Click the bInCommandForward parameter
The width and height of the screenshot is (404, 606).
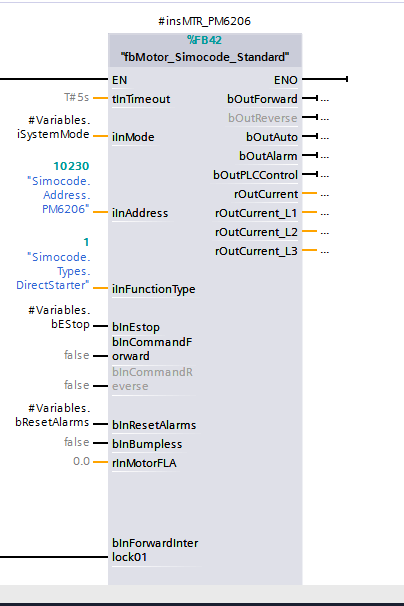pyautogui.click(x=152, y=349)
